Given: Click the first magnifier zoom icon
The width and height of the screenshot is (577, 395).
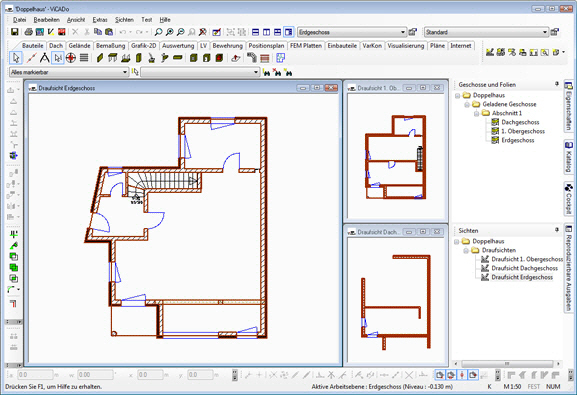Looking at the screenshot, I should click(158, 32).
